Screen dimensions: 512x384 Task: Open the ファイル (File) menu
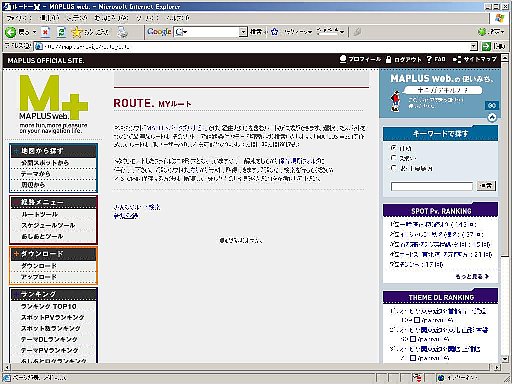tap(19, 18)
